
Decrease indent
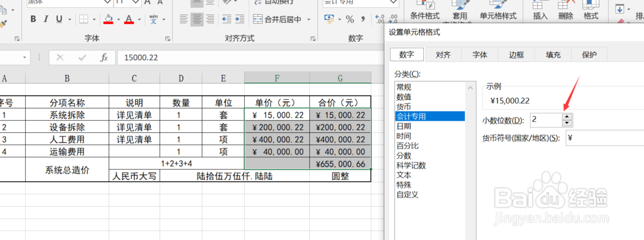pos(226,19)
